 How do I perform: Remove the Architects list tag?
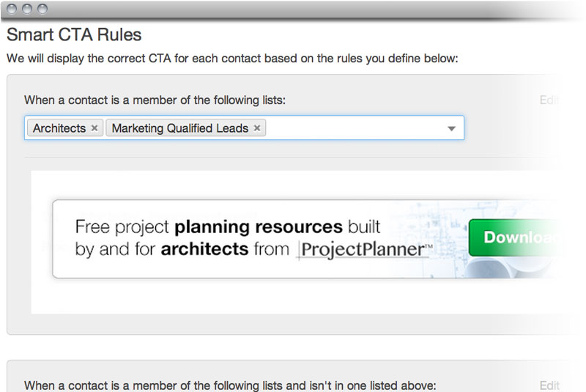point(94,128)
